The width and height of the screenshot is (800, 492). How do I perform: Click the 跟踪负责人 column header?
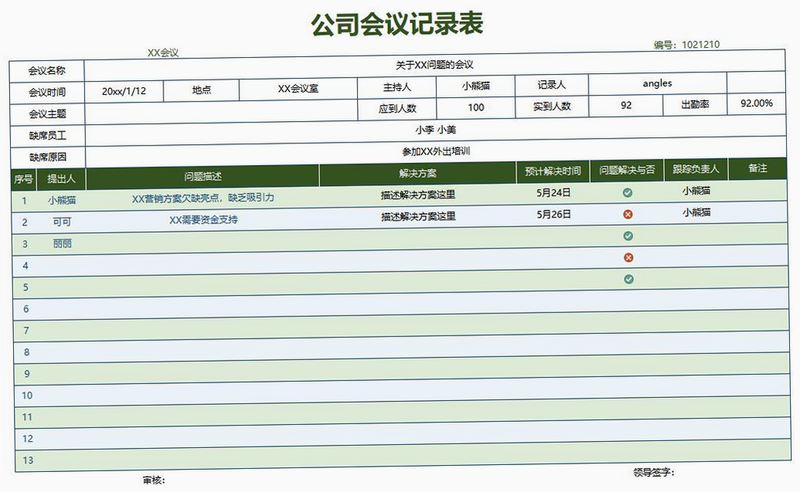(x=695, y=169)
